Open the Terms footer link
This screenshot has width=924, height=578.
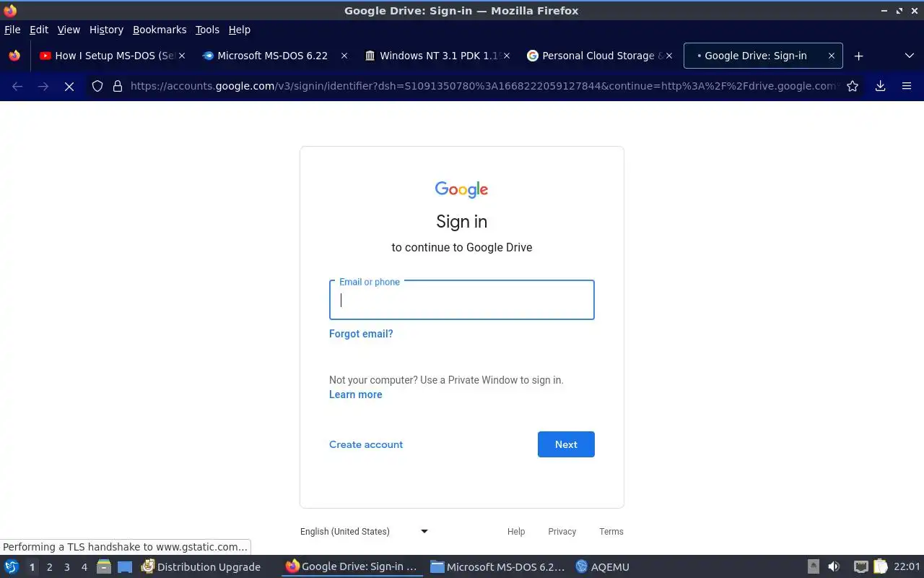[x=611, y=532]
